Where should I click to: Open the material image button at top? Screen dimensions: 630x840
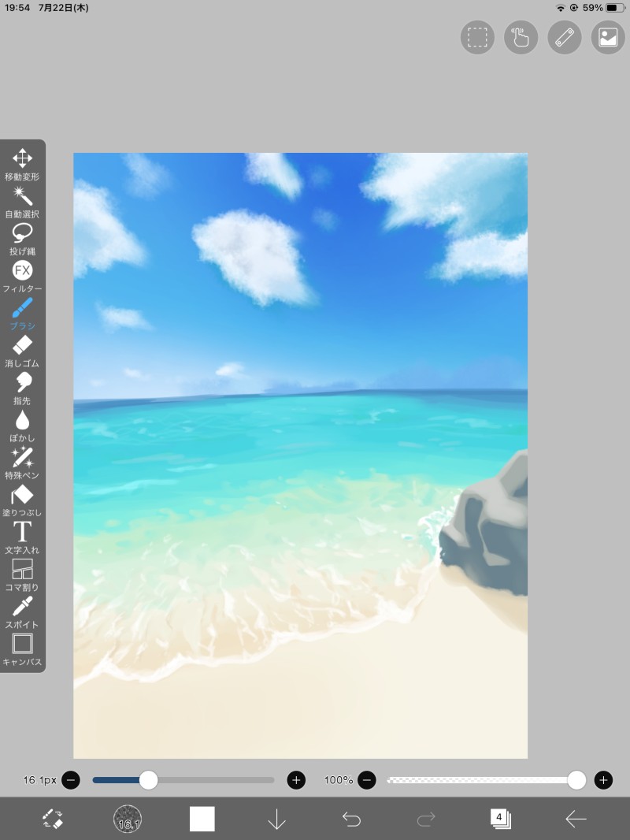pyautogui.click(x=608, y=38)
